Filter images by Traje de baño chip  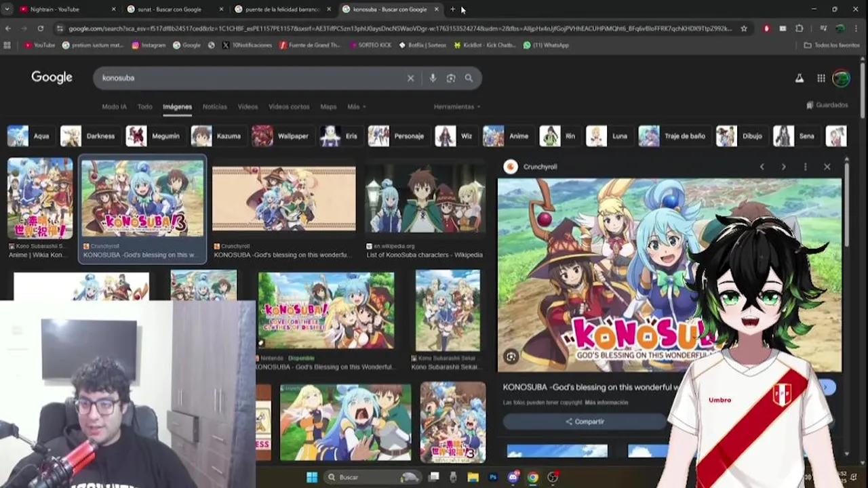point(673,136)
